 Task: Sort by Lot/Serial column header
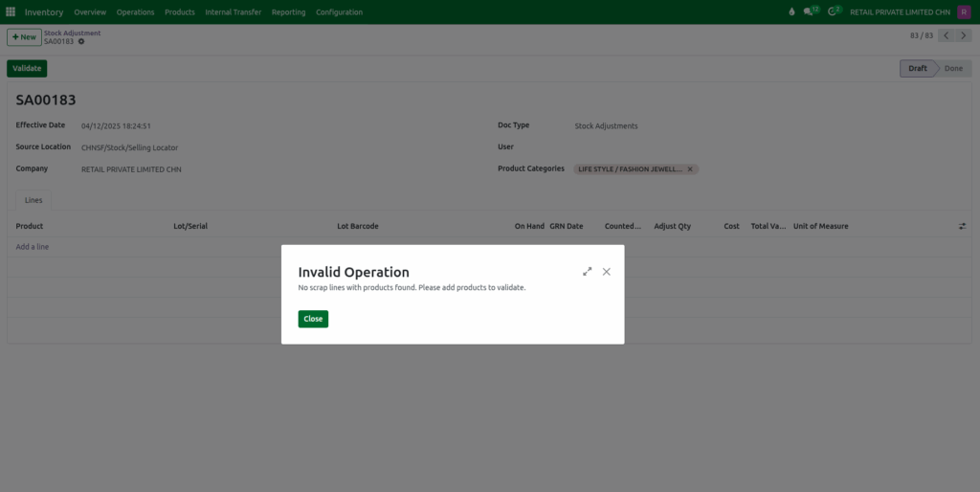click(190, 226)
